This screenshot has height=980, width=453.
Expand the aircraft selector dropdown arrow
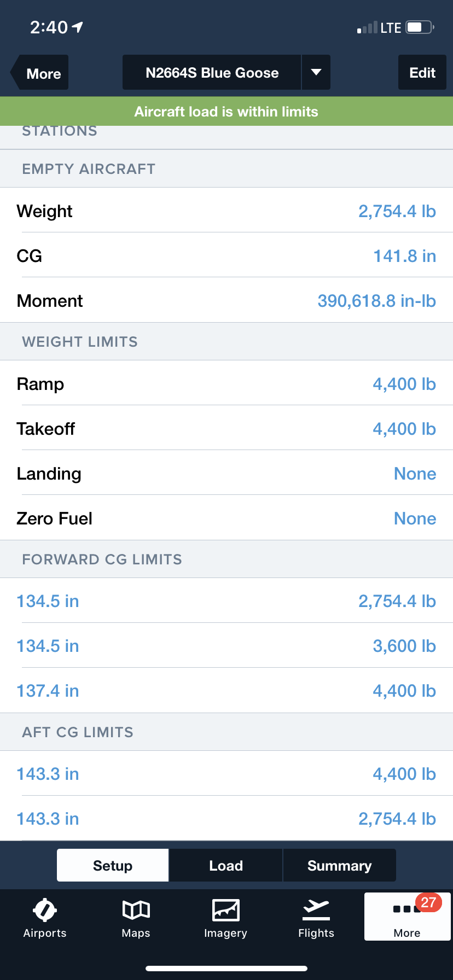[316, 72]
